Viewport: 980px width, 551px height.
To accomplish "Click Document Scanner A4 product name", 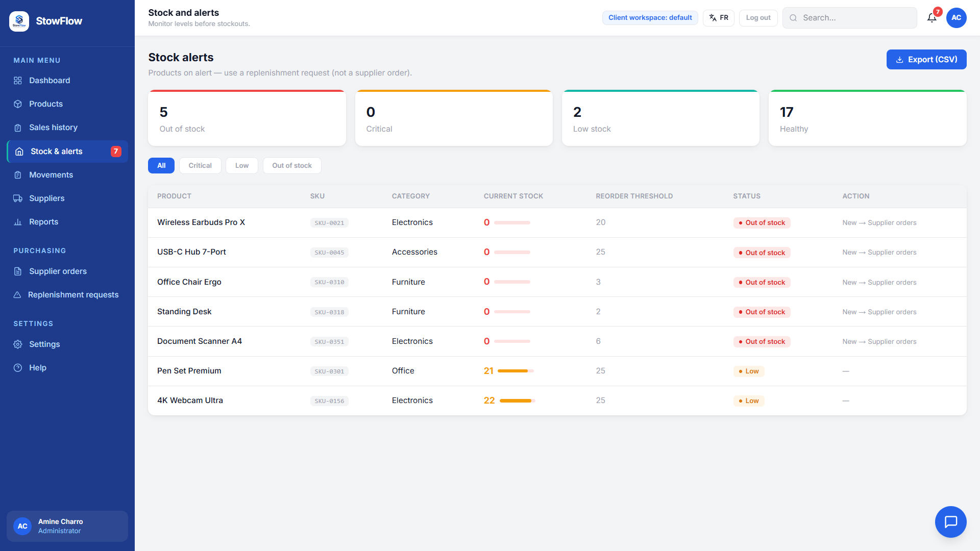I will click(x=200, y=341).
